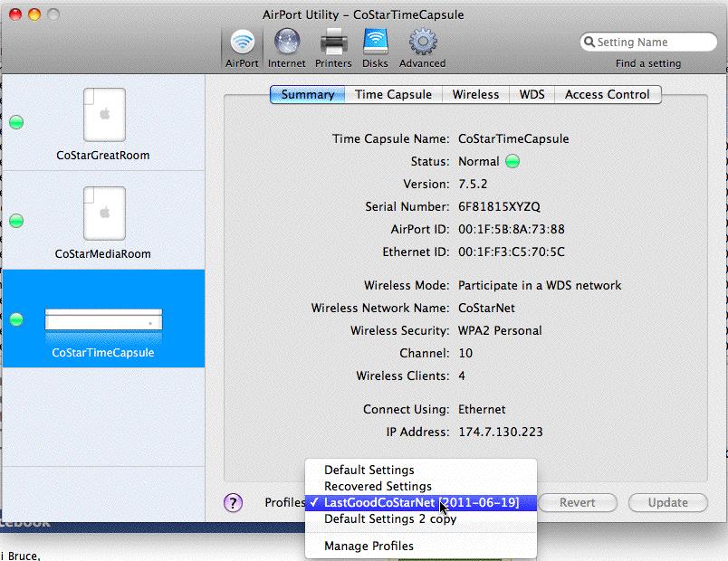Click green status light beside CoStarGreatRoom
The height and width of the screenshot is (561, 728).
coord(16,122)
